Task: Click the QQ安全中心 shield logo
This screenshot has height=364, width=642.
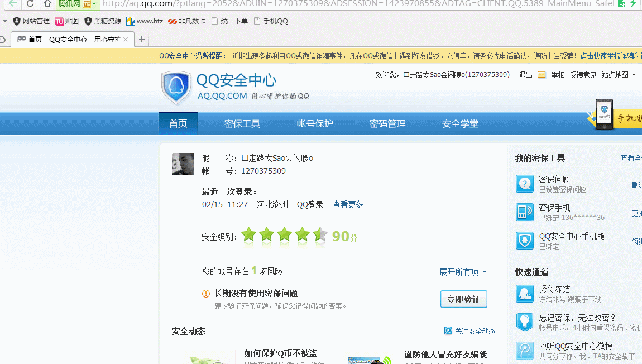Action: (176, 87)
